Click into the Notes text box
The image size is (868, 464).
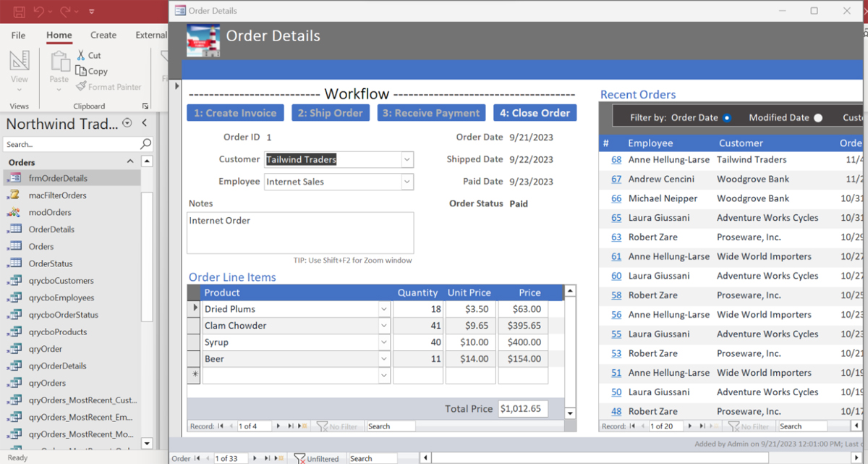point(300,232)
